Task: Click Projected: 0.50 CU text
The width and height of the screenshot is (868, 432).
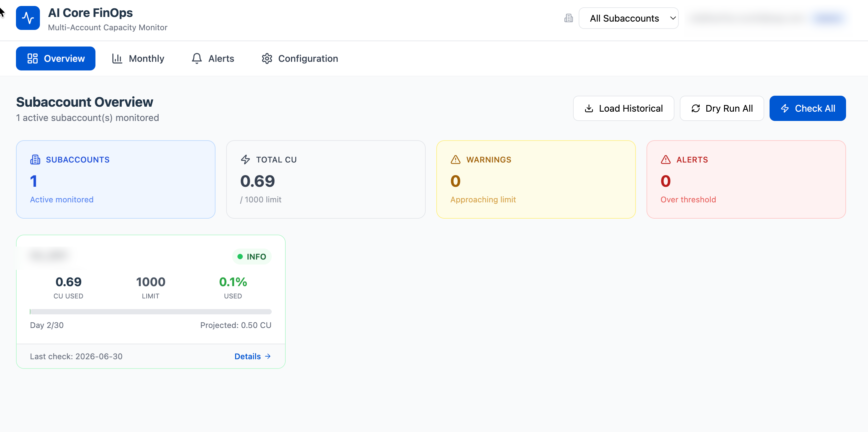Action: [236, 325]
